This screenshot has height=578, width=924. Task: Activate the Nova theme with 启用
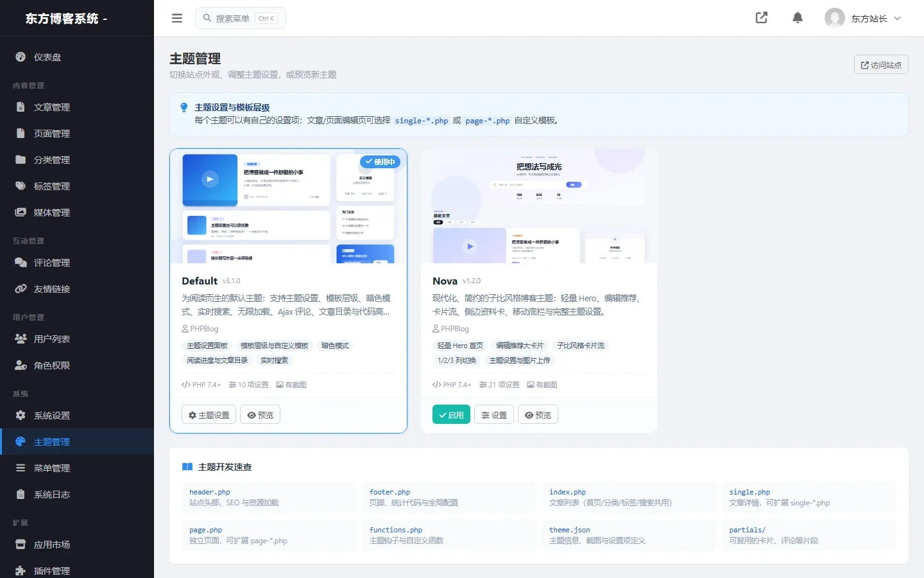(451, 415)
